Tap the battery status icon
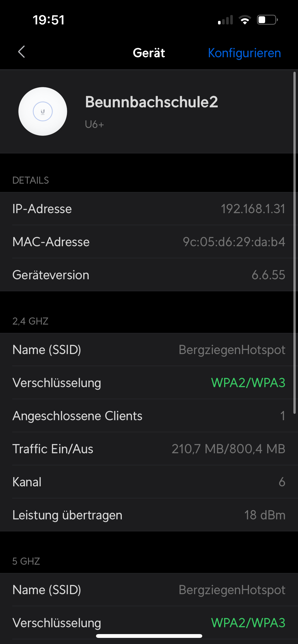The height and width of the screenshot is (644, 298). pos(267,20)
